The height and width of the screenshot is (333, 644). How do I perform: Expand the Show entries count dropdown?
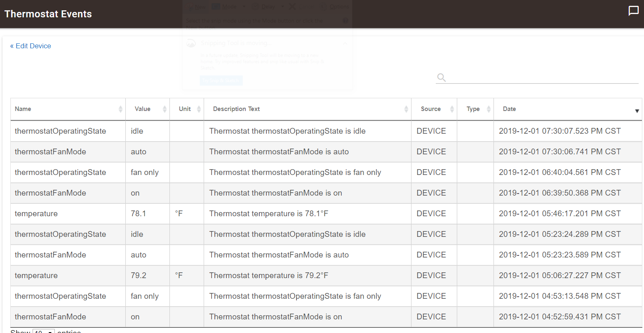[43, 331]
